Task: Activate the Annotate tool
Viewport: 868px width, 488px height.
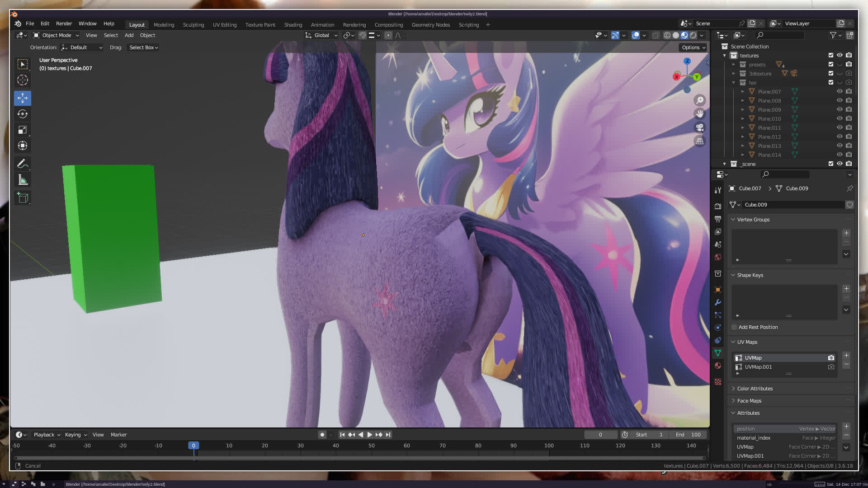Action: (23, 164)
